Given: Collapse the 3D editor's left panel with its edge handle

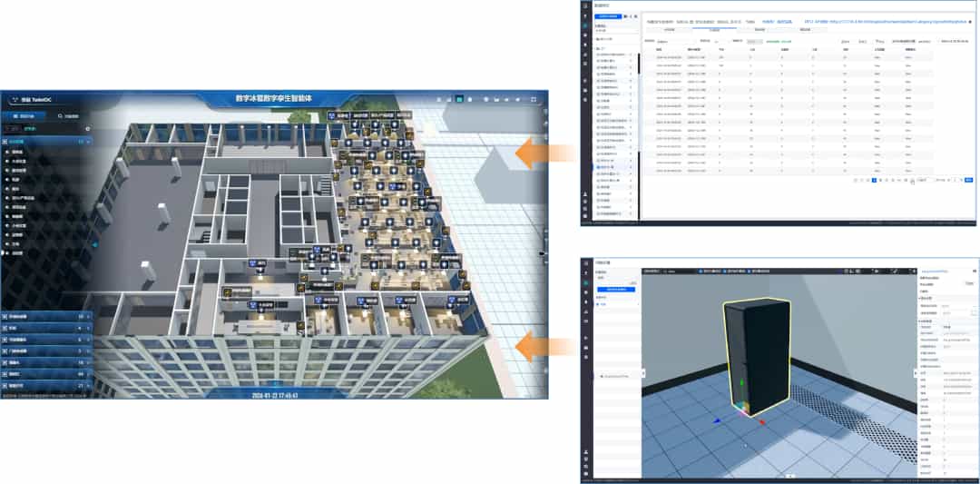Looking at the screenshot, I should [643, 374].
